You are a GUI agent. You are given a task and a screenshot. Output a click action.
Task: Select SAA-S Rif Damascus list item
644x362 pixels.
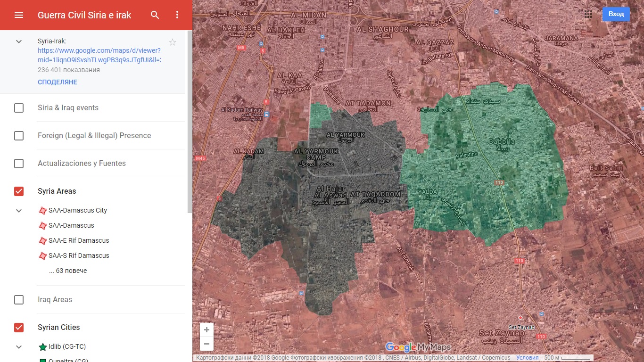[79, 255]
